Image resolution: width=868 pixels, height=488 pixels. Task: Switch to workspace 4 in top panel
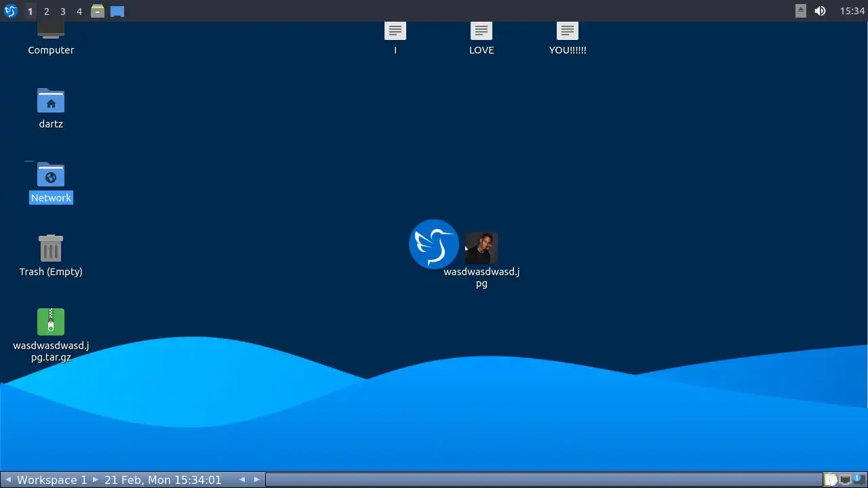pyautogui.click(x=79, y=11)
